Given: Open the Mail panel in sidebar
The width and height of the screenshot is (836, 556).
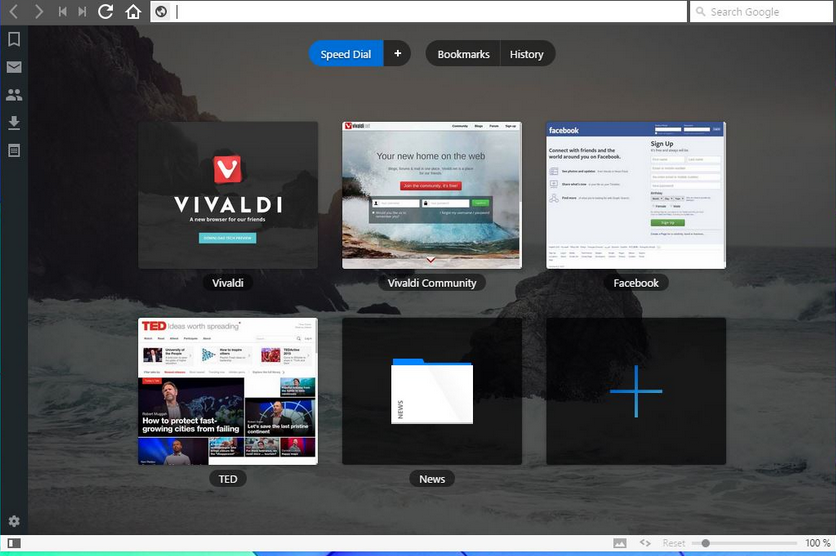Looking at the screenshot, I should [x=14, y=68].
